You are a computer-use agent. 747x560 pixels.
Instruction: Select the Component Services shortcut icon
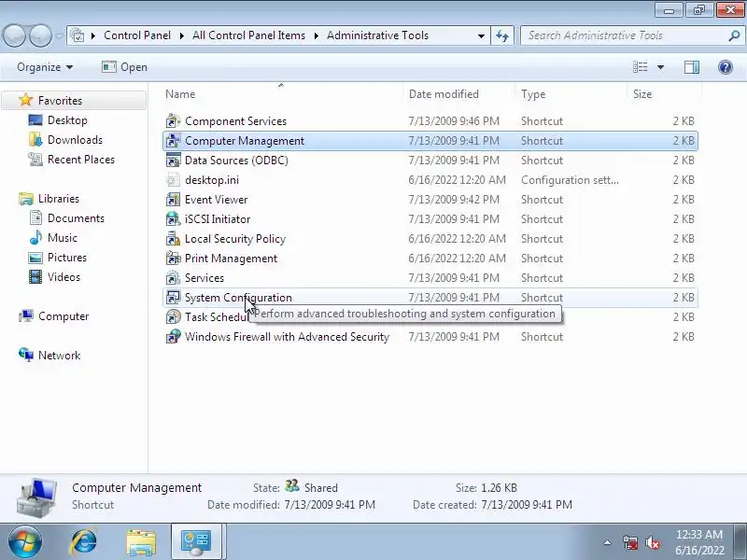coord(173,121)
